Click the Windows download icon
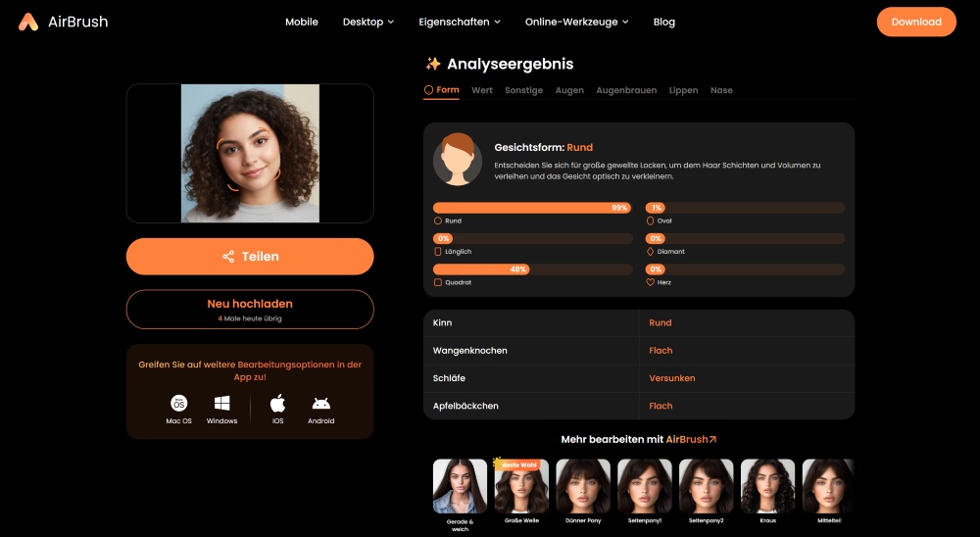980x537 pixels. point(221,403)
